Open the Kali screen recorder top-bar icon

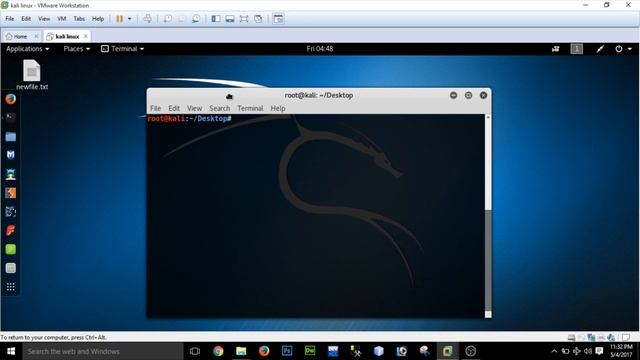[556, 49]
